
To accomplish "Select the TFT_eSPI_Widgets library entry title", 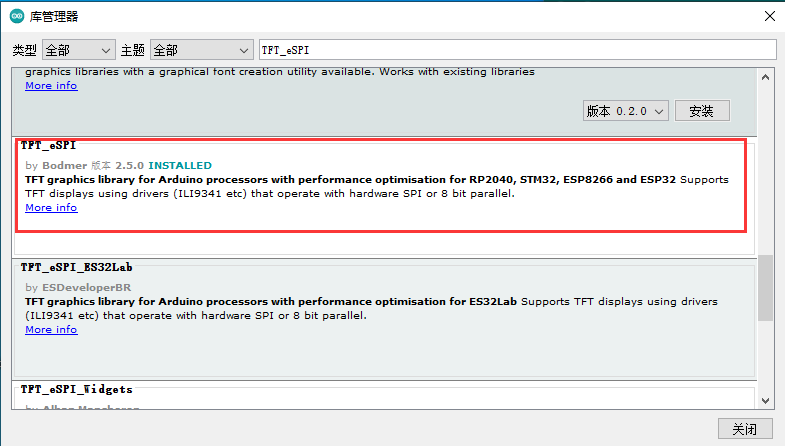I will [77, 389].
